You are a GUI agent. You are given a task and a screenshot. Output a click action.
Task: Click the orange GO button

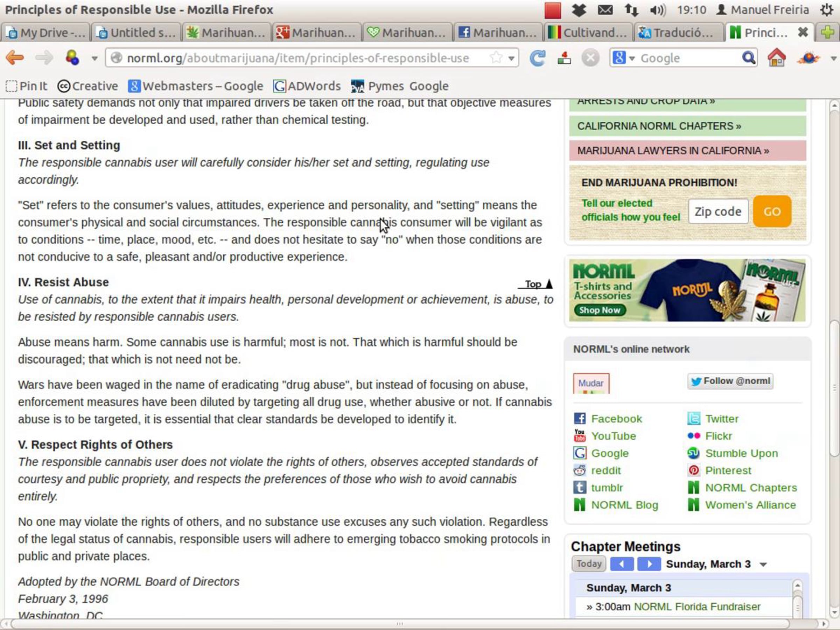point(772,211)
